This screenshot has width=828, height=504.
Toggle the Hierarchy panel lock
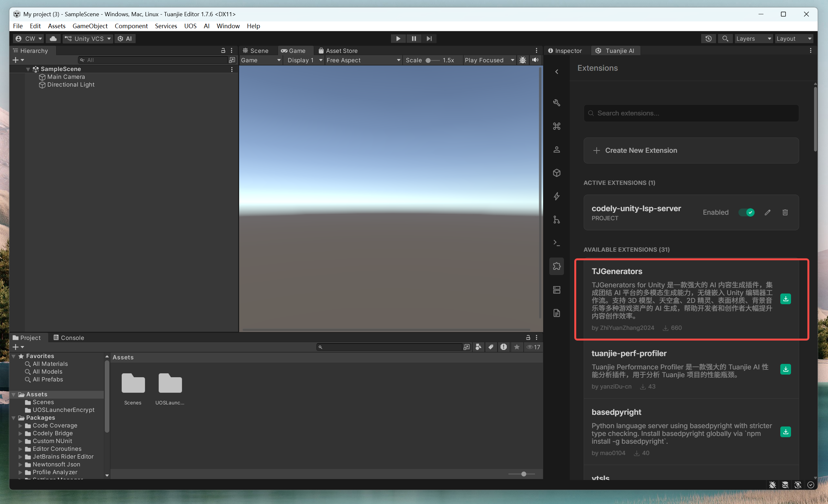pyautogui.click(x=223, y=51)
